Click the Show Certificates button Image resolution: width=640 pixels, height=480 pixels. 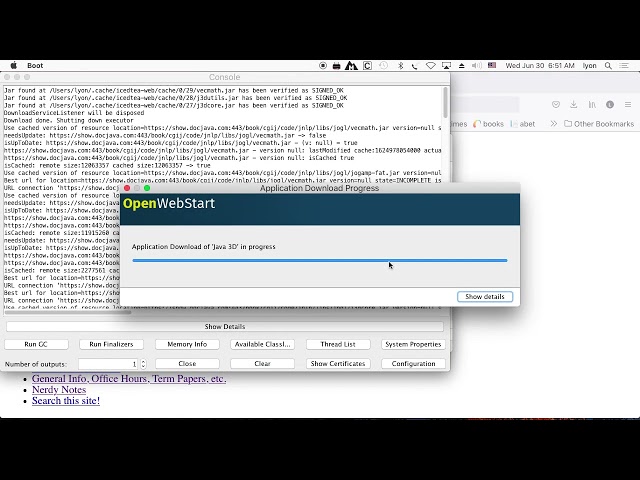coord(338,363)
